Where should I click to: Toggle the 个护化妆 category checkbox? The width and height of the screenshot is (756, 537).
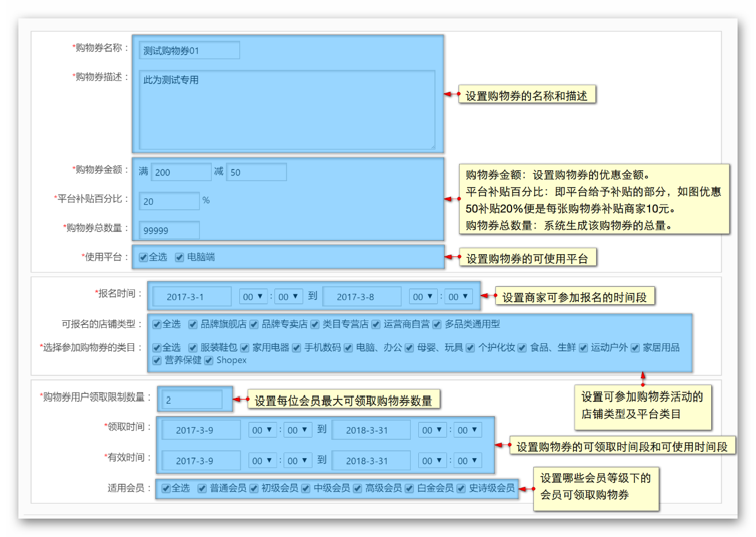tap(470, 348)
